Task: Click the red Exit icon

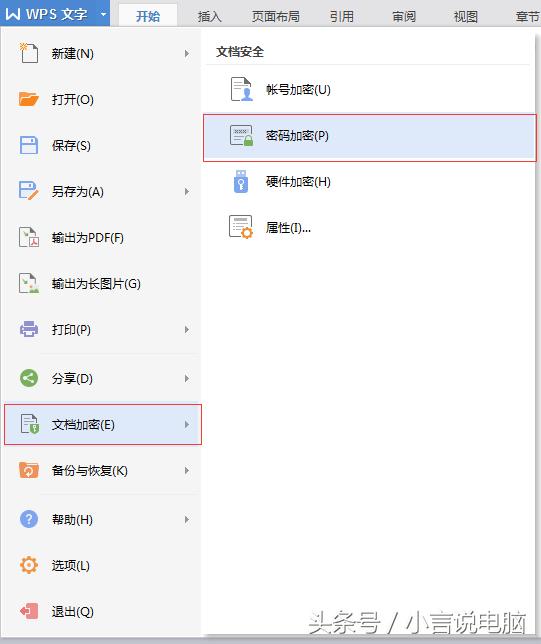Action: (29, 611)
